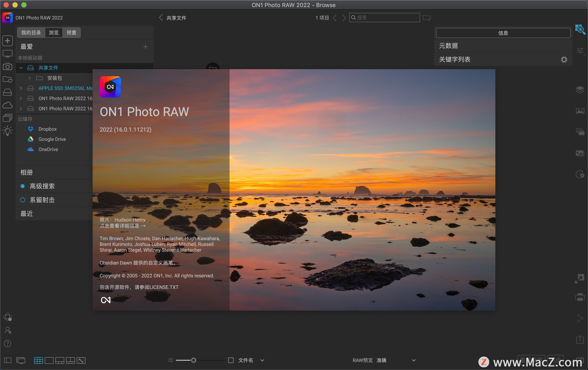Viewport: 588px width, 370px height.
Task: Expand the 元数据 panel
Action: click(503, 46)
